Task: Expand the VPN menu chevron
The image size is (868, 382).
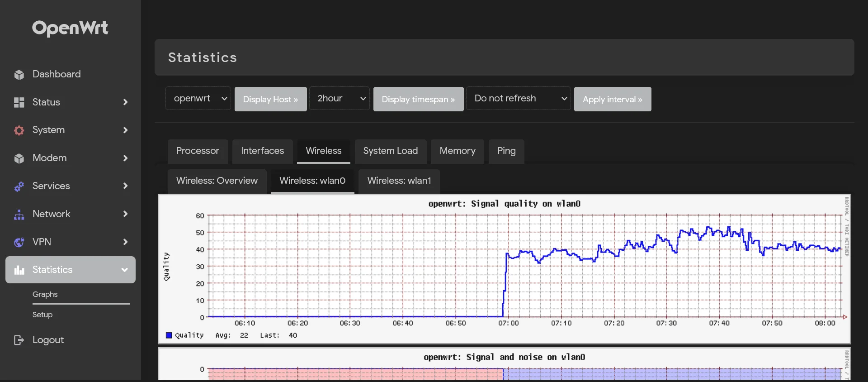Action: click(125, 242)
